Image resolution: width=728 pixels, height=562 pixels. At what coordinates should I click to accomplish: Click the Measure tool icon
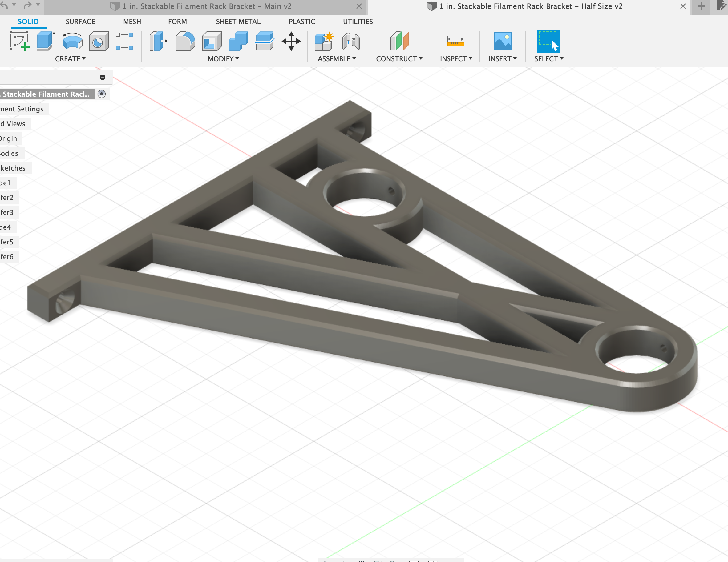(456, 41)
